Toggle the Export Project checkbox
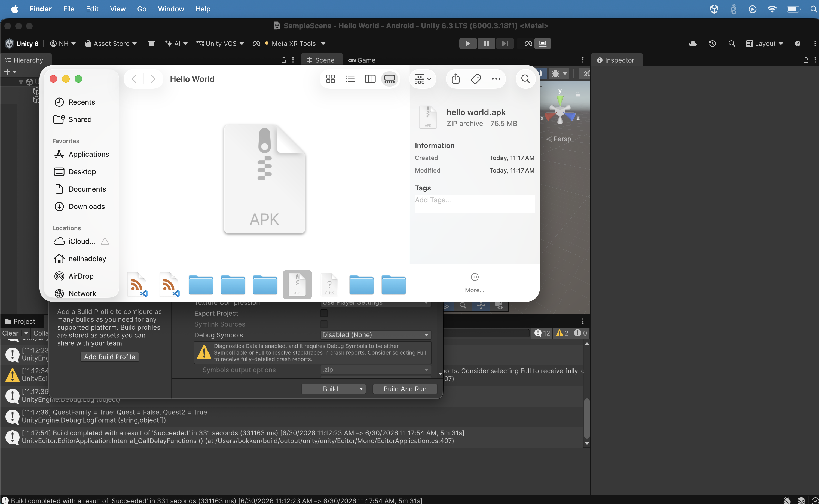The height and width of the screenshot is (504, 819). click(x=324, y=313)
